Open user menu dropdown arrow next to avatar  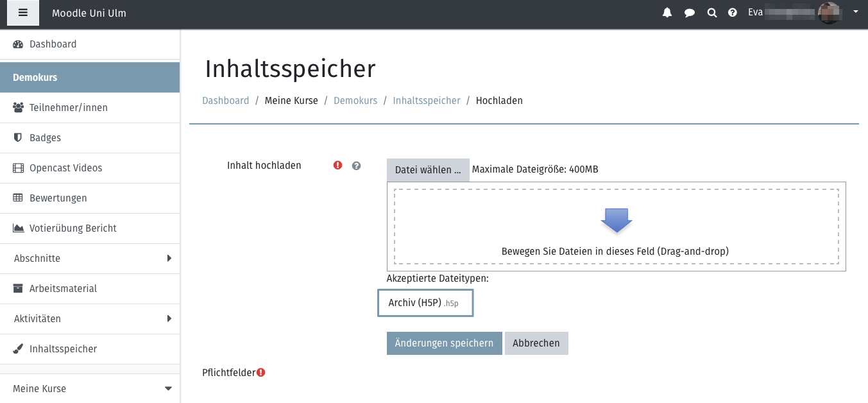[855, 12]
